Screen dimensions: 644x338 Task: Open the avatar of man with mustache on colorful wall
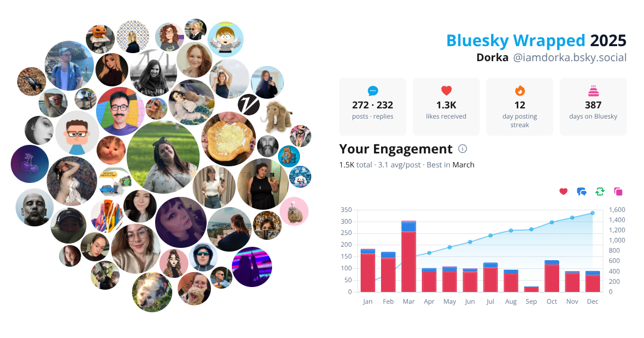point(120,111)
